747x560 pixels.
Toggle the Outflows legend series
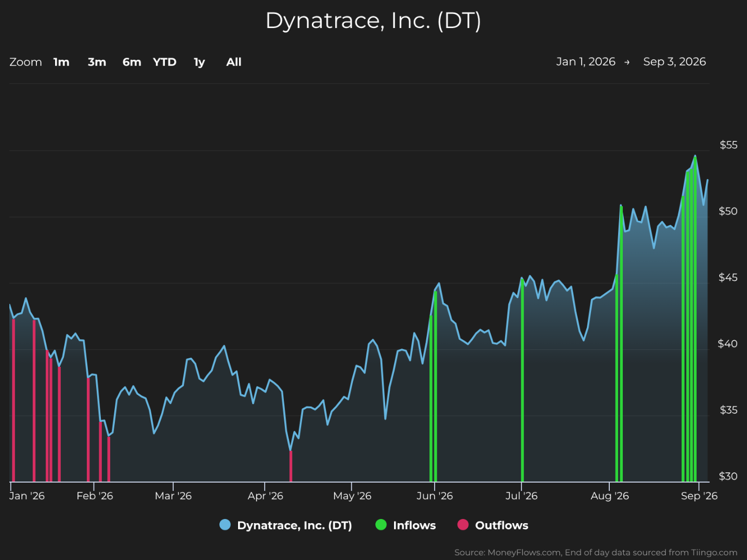point(493,525)
